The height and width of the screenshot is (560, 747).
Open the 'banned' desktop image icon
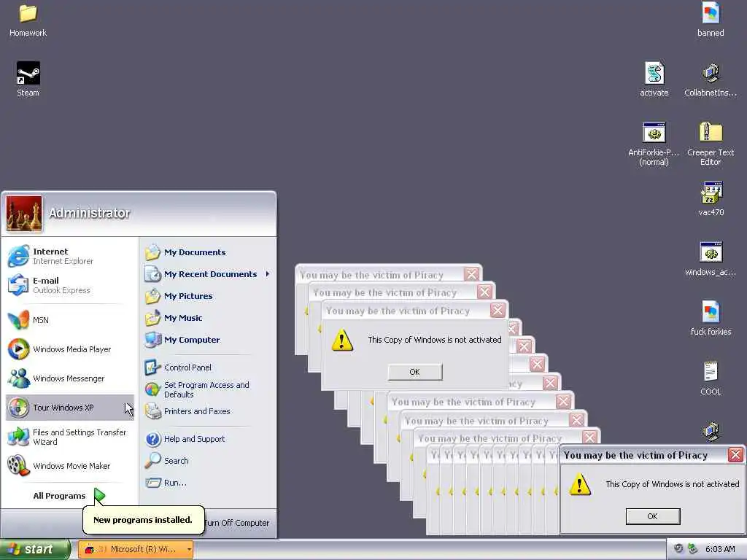711,20
